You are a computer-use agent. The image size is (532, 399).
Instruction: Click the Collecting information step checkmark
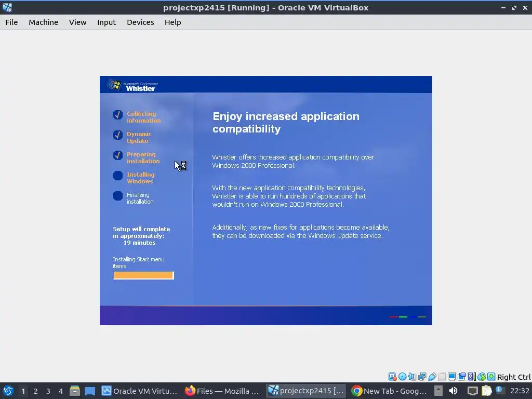pos(118,115)
